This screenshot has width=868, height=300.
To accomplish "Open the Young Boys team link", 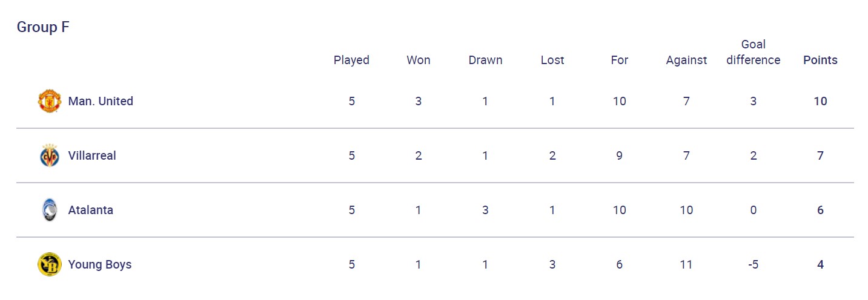I will (100, 265).
